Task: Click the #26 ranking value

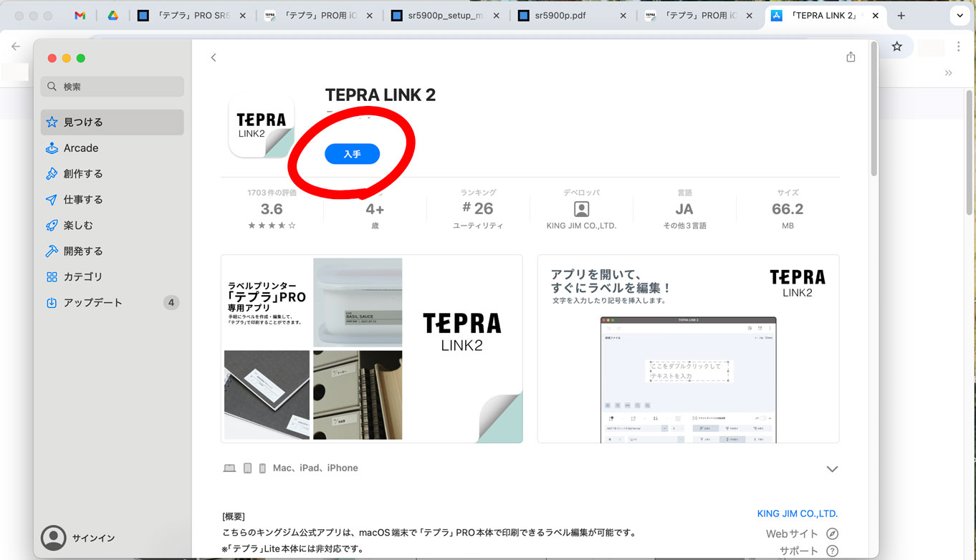Action: (x=478, y=208)
